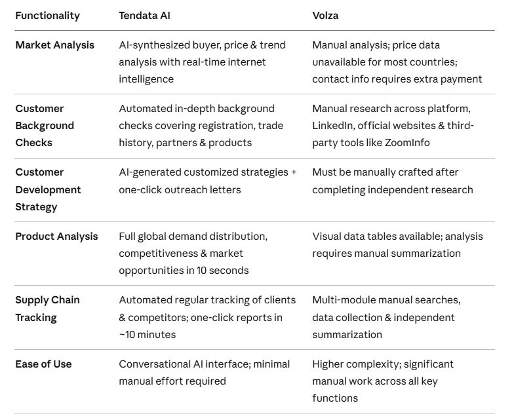
Task: Select Tendata's automated in-depth background checks text
Action: pos(201,126)
